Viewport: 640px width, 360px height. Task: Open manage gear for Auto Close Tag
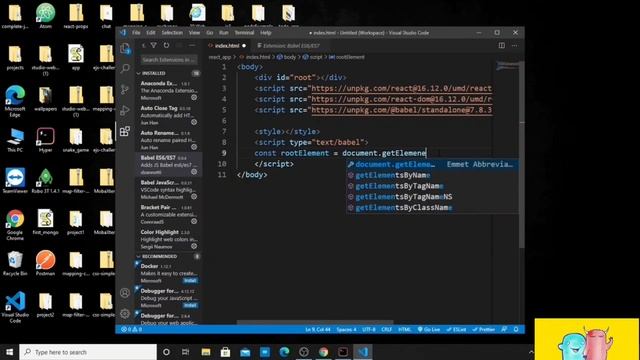[x=194, y=122]
